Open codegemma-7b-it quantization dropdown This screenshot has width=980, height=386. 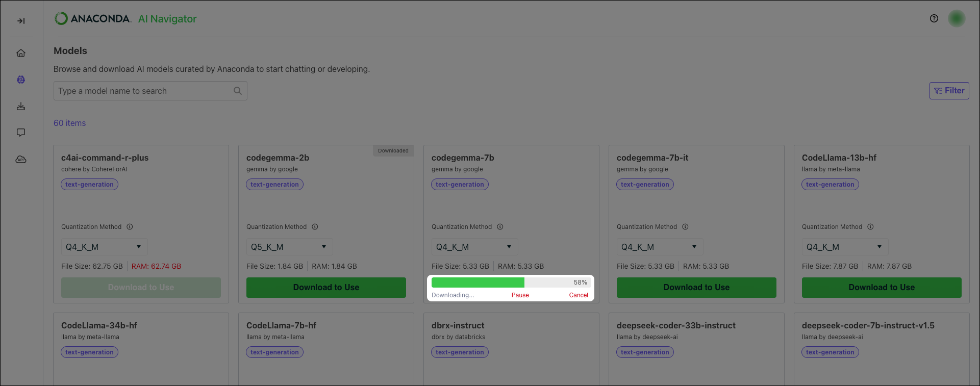point(660,247)
